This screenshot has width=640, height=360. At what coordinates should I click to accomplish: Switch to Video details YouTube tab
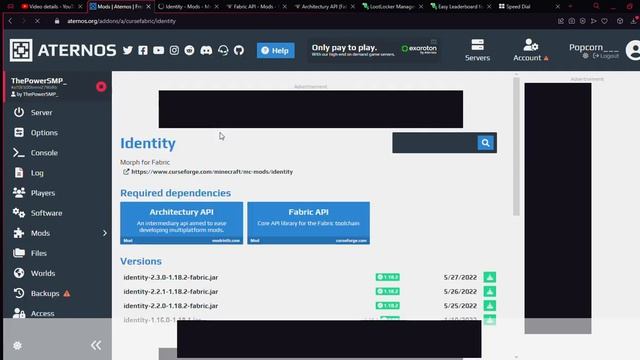(50, 7)
